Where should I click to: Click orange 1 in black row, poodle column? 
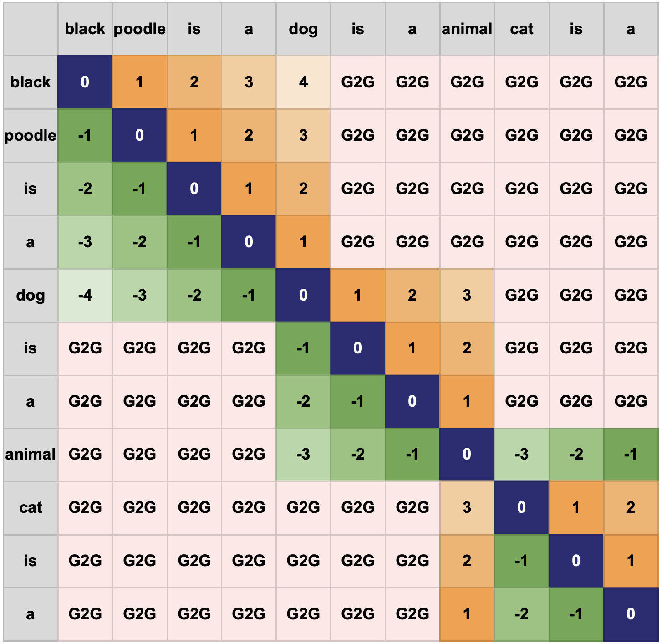pos(139,82)
